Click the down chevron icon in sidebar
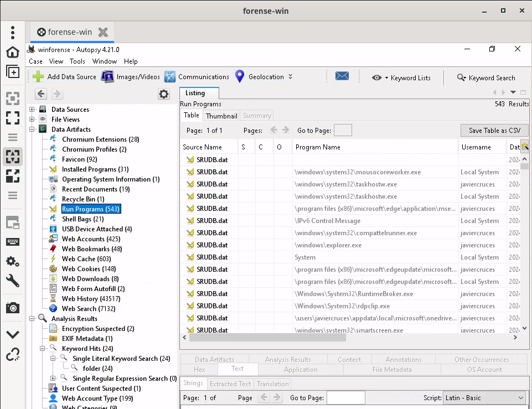Image resolution: width=532 pixels, height=409 pixels. coord(13,335)
